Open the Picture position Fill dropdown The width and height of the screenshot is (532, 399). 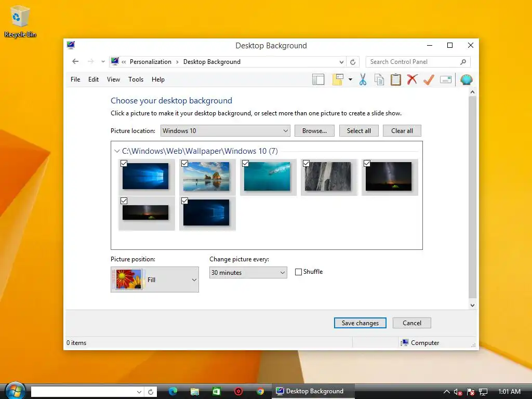[x=155, y=280]
